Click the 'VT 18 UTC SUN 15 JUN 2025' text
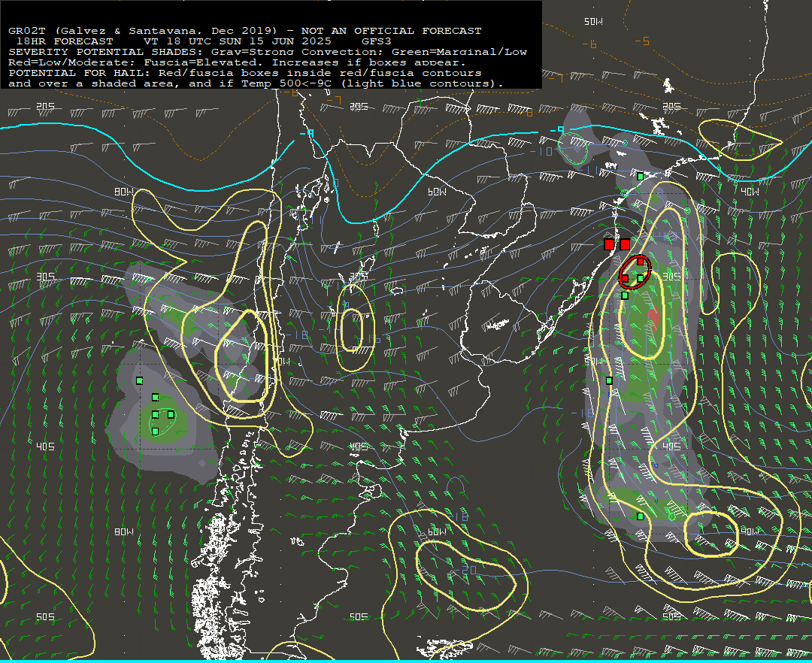The image size is (812, 663). tap(237, 41)
